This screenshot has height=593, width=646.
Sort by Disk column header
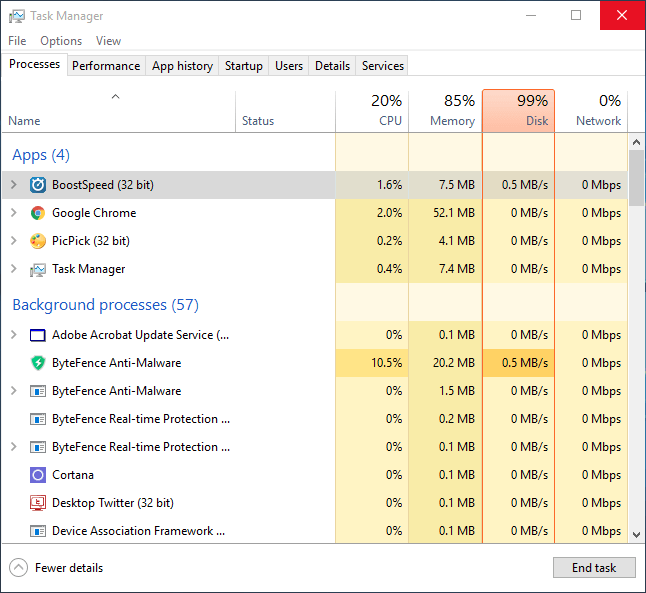click(x=518, y=111)
